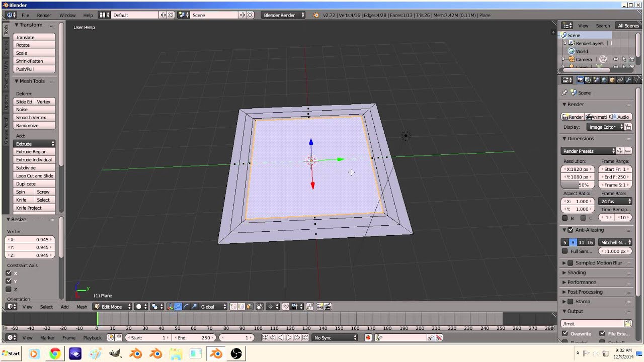Open the Mesh menu in 3D header

point(82,307)
